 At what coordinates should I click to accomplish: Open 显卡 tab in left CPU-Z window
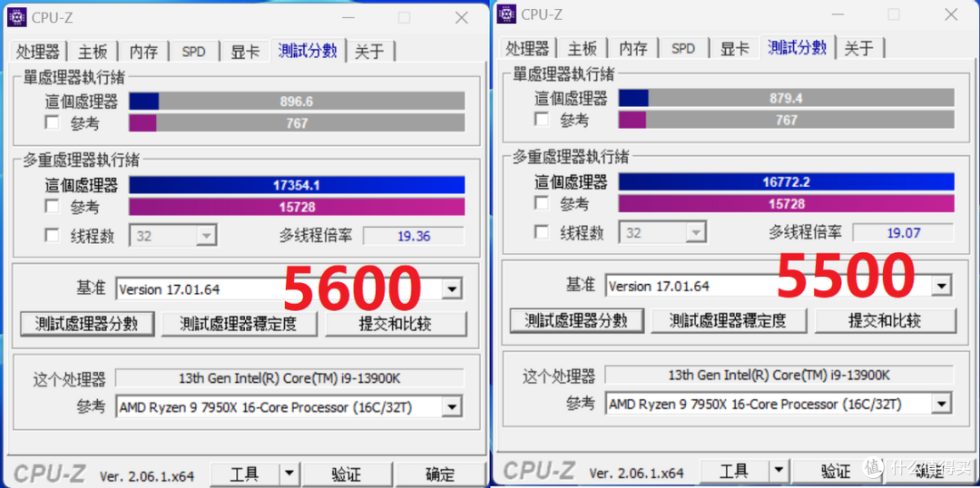(x=246, y=51)
